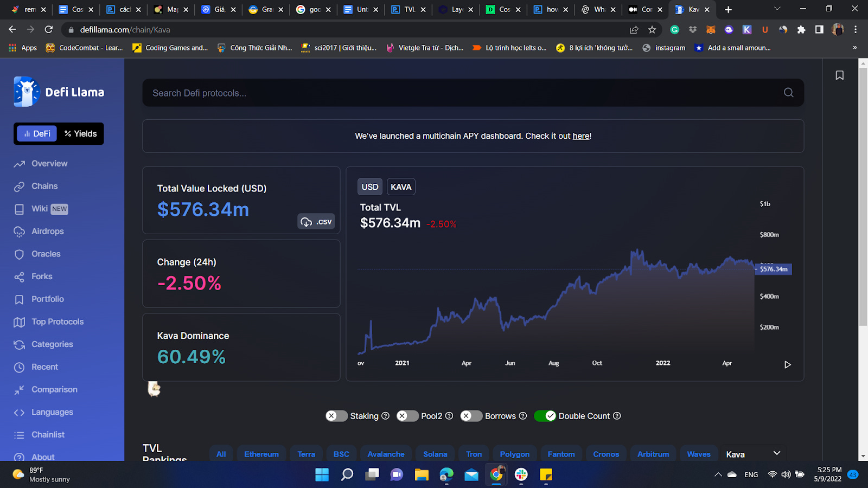Click the Chainlist list icon
Screen dimensions: 868x488
[19, 435]
